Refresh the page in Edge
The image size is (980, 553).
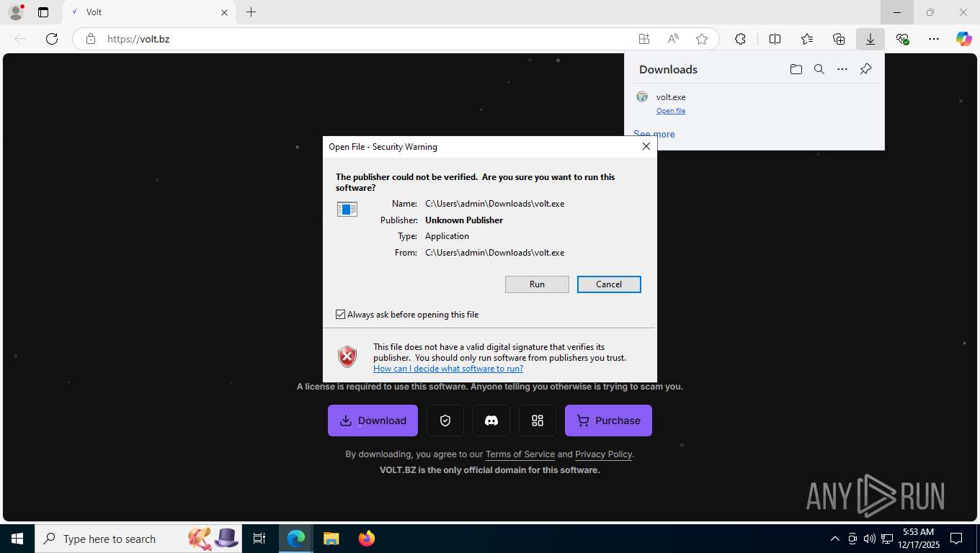(52, 39)
